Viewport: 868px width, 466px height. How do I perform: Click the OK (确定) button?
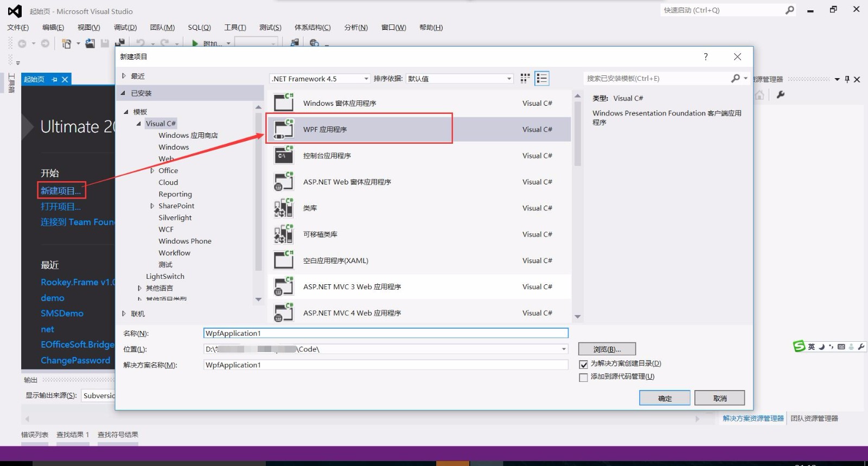click(665, 398)
